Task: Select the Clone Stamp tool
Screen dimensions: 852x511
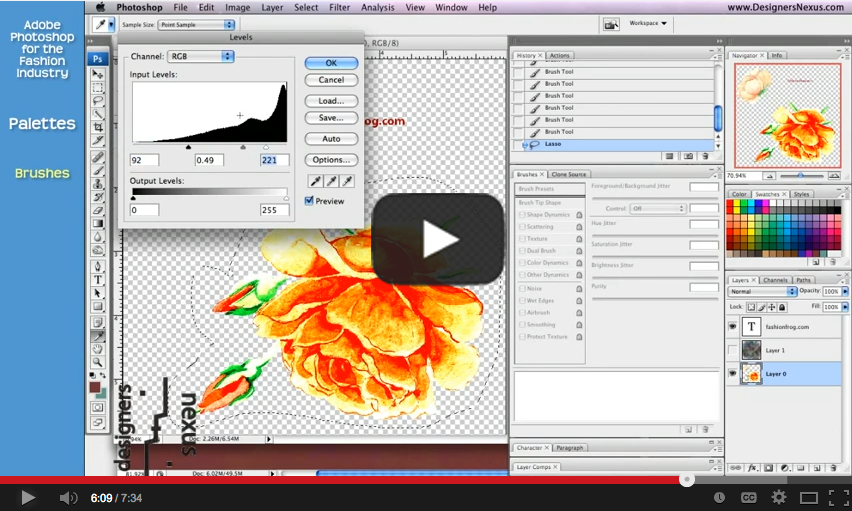Action: tap(98, 184)
